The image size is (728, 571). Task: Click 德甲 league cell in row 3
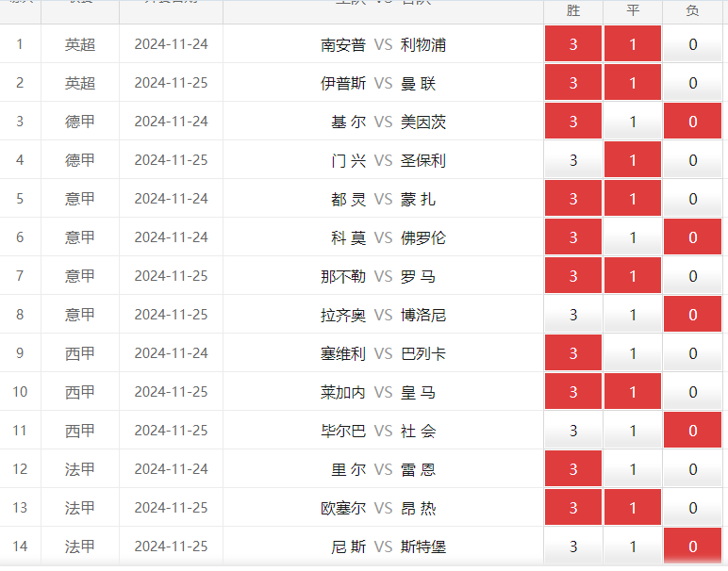(x=80, y=122)
